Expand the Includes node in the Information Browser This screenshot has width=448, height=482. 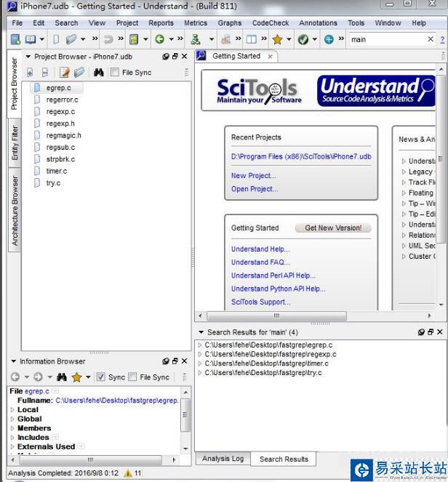tap(12, 438)
